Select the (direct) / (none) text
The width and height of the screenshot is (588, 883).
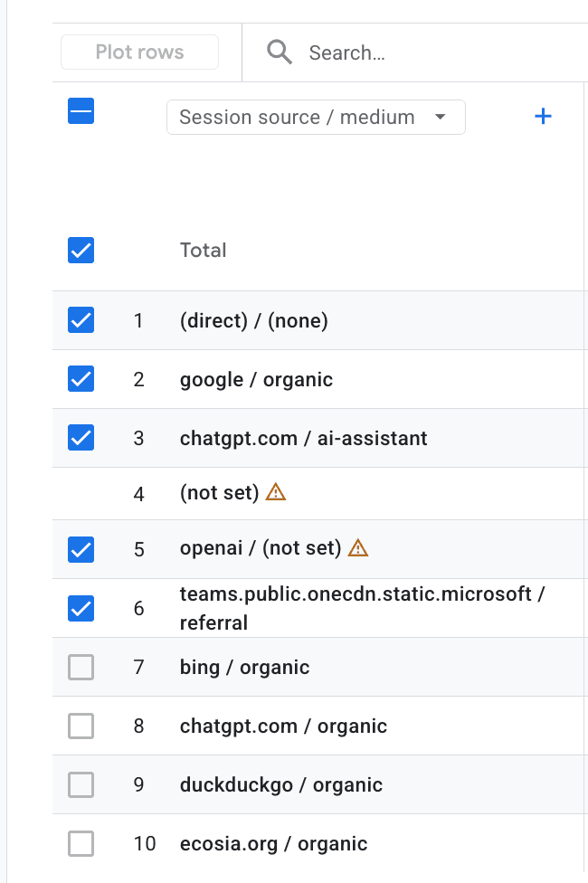pyautogui.click(x=254, y=320)
